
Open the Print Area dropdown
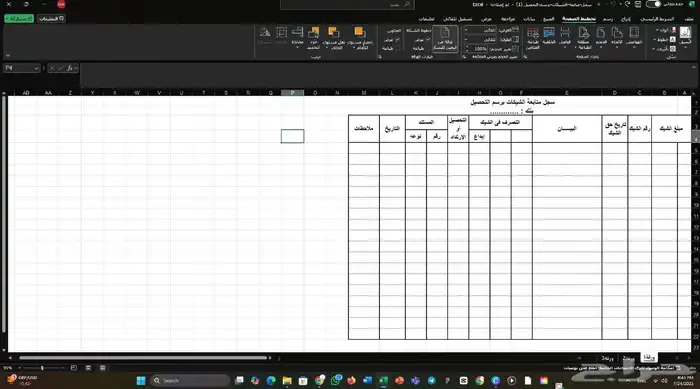[583, 38]
